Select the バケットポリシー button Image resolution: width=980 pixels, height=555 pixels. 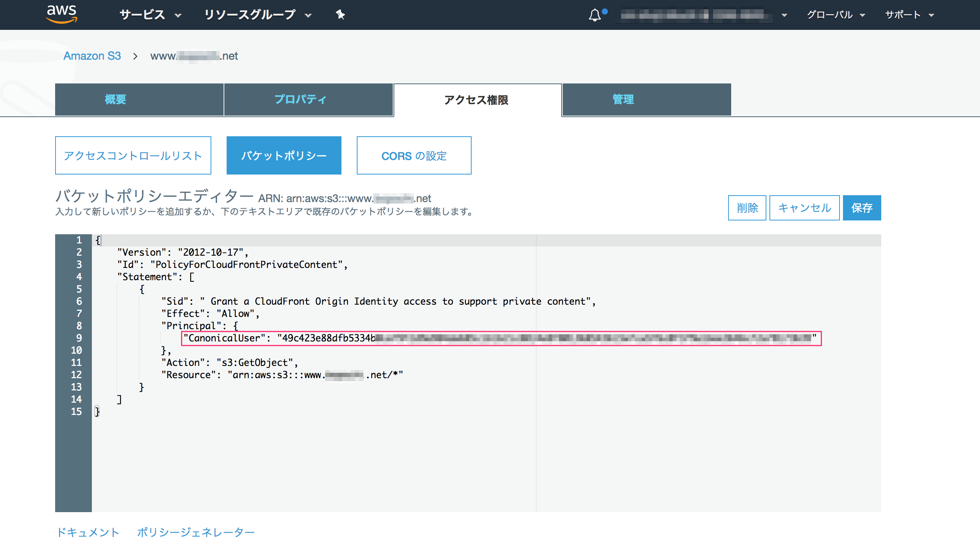(x=284, y=155)
